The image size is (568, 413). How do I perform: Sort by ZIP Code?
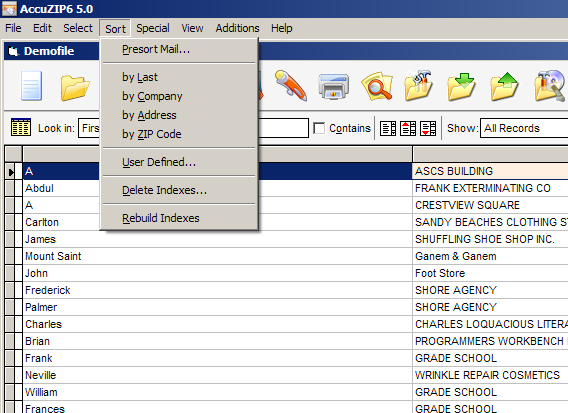[x=179, y=134]
